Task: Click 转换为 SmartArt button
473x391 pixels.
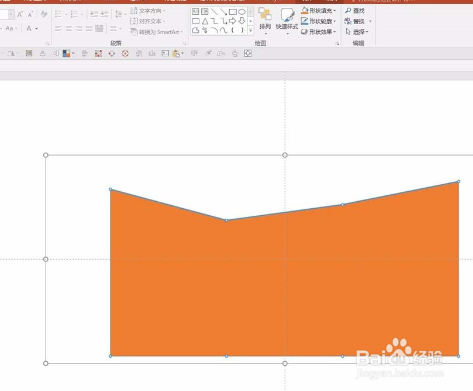Action: point(157,32)
